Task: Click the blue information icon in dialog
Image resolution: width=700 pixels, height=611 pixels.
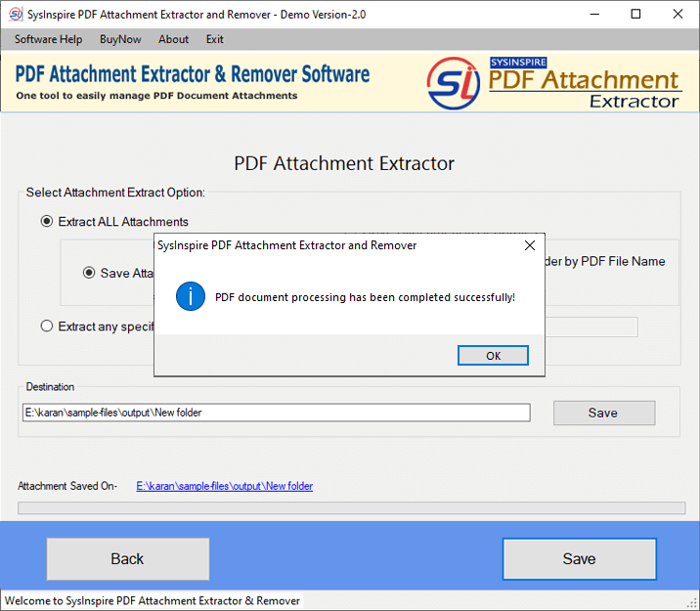Action: point(191,296)
